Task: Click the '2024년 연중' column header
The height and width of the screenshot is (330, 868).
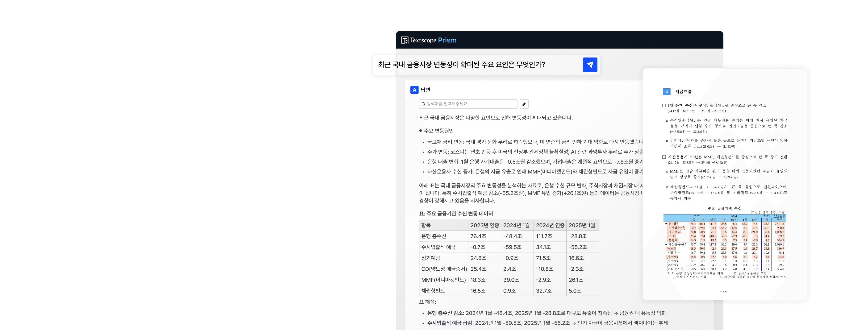Action: tap(550, 225)
